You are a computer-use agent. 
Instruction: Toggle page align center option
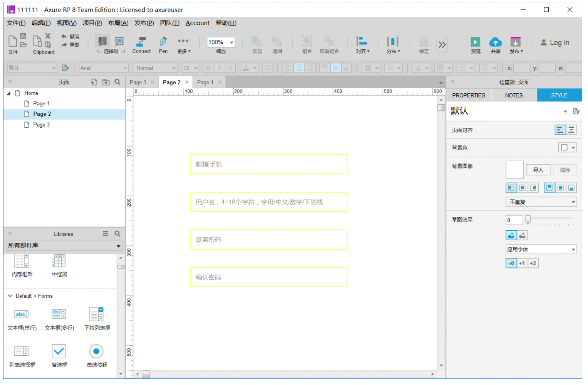(571, 130)
